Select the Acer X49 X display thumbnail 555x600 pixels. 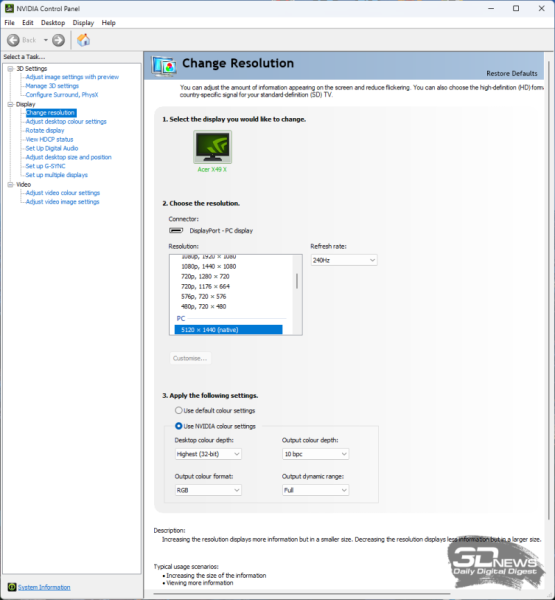212,147
